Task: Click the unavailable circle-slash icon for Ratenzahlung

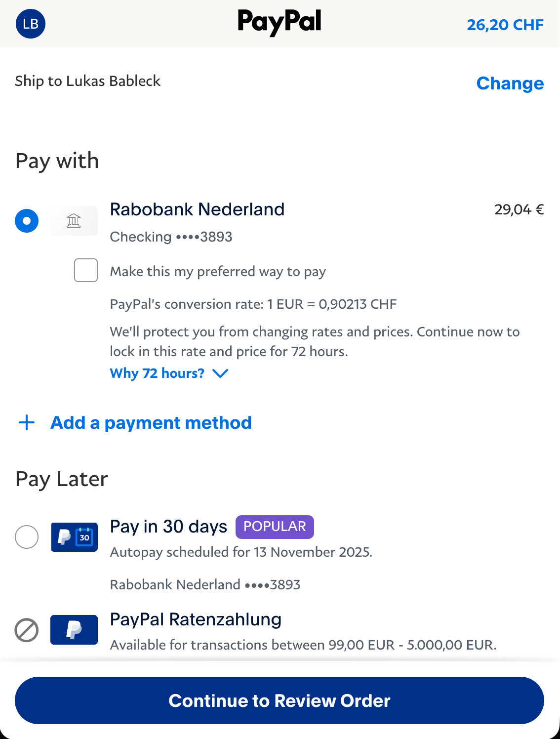Action: click(x=27, y=630)
